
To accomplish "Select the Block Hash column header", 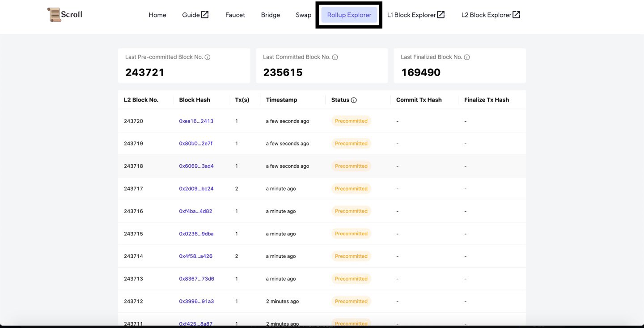I will 195,100.
